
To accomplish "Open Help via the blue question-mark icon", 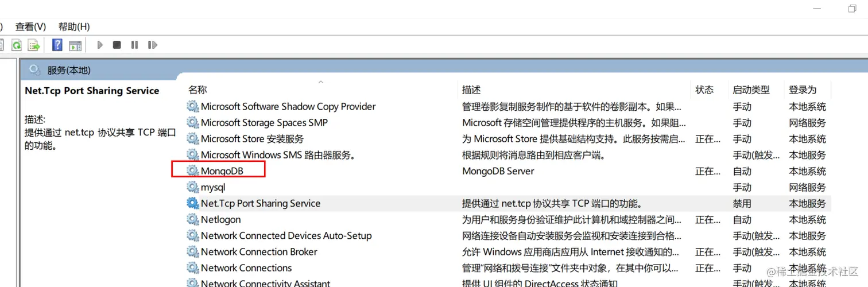I will (x=57, y=45).
